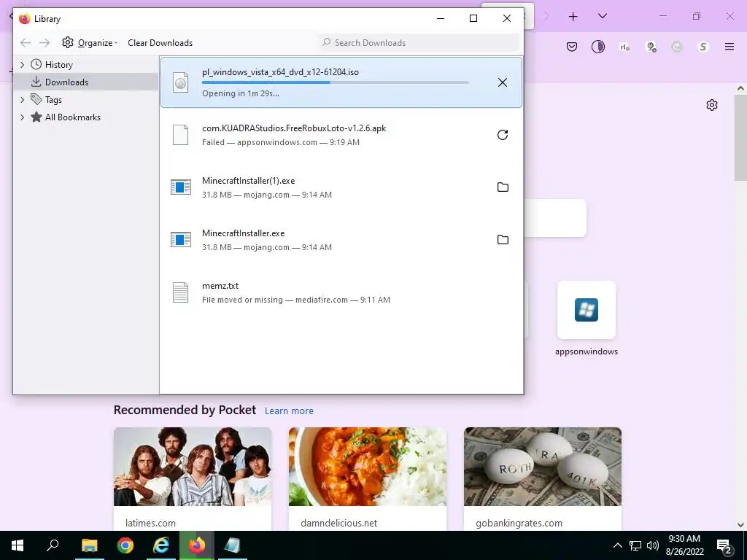The height and width of the screenshot is (560, 747).
Task: Open volume control in tray
Action: 653,545
